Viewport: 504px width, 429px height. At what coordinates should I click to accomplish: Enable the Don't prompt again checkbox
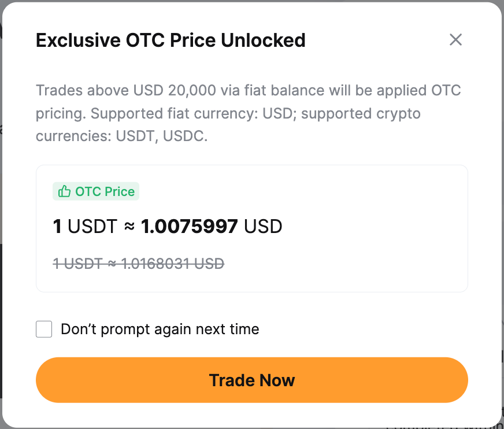coord(44,330)
